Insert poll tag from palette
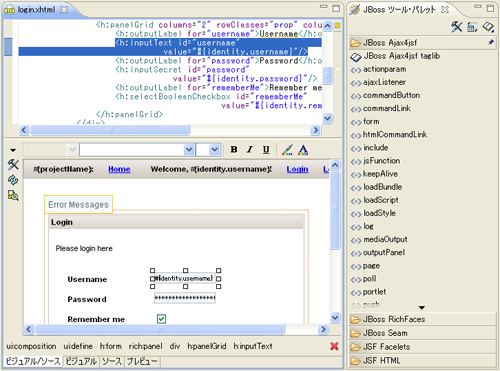The height and width of the screenshot is (371, 500). pos(363,279)
